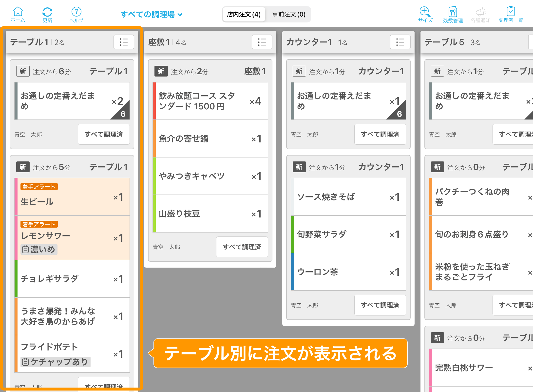The width and height of the screenshot is (533, 392).
Task: Tap 着手アラート label on レモンサワー
Action: tap(39, 224)
